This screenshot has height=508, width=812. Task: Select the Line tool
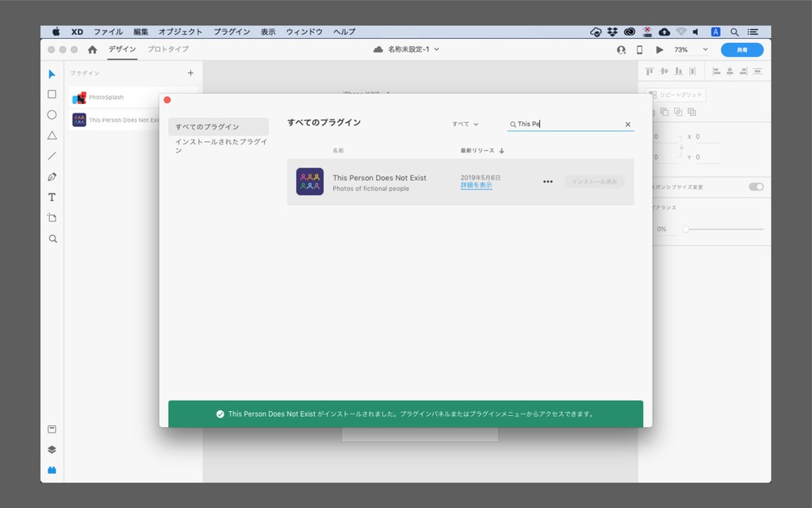click(x=52, y=156)
